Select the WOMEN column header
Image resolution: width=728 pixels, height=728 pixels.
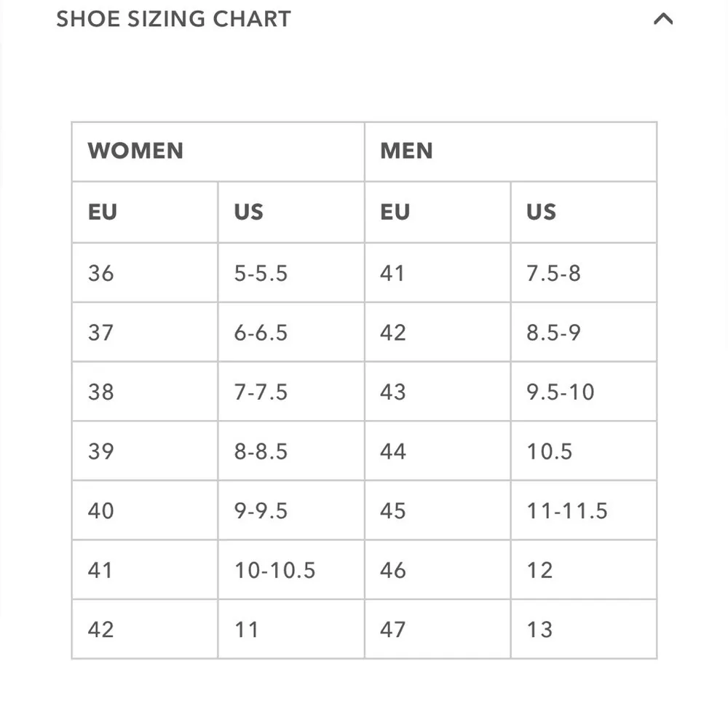tap(135, 151)
